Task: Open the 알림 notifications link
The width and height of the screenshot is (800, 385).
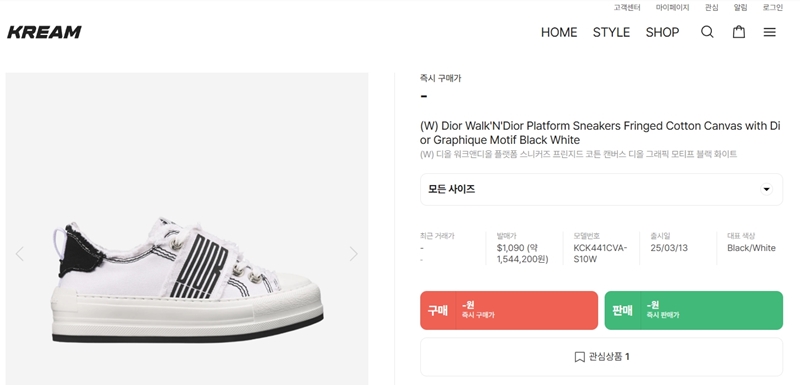Action: tap(740, 8)
